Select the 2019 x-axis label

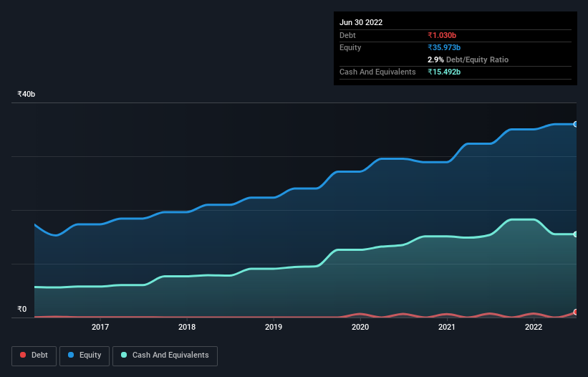(x=274, y=327)
